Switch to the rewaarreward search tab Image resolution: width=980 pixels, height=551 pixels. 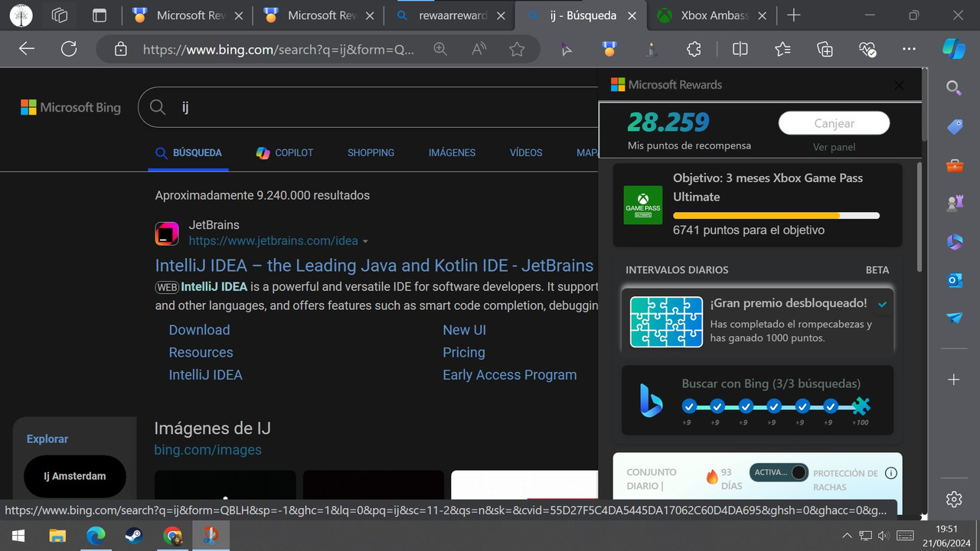coord(449,15)
